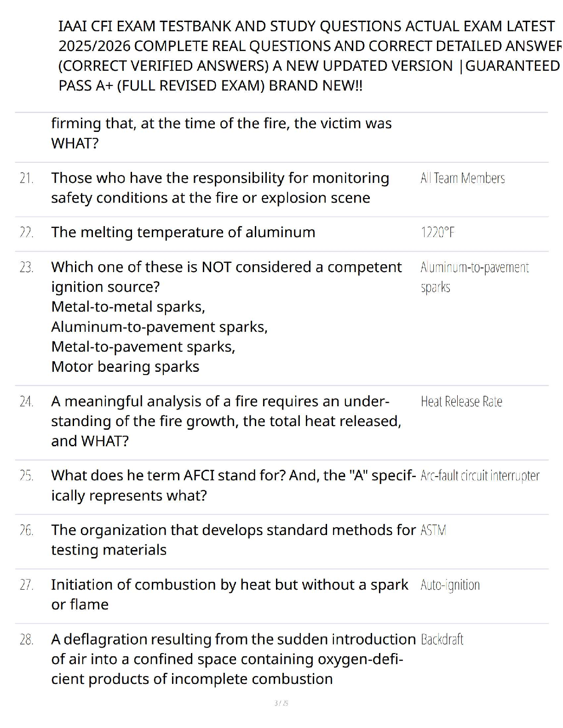Click question 24 about meaningful fire analysis
563x728 pixels.
(226, 421)
